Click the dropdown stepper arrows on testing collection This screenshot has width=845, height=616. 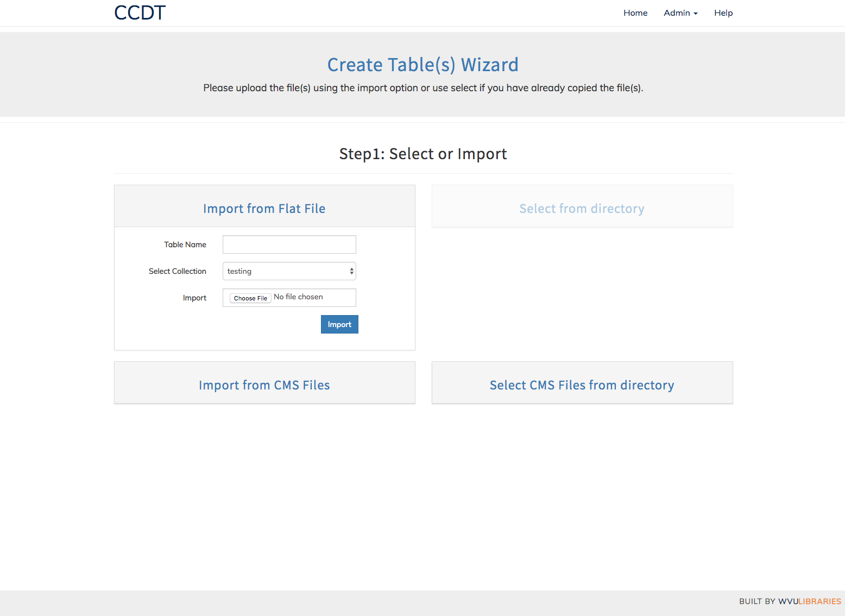tap(351, 271)
